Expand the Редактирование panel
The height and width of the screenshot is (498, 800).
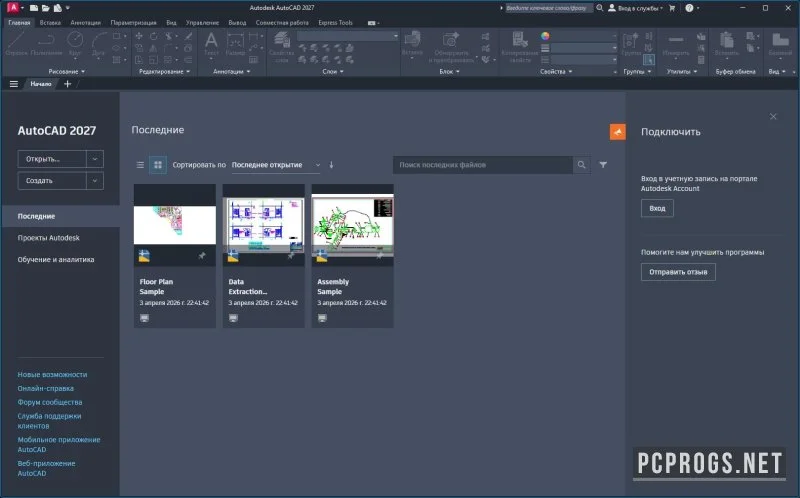point(164,71)
